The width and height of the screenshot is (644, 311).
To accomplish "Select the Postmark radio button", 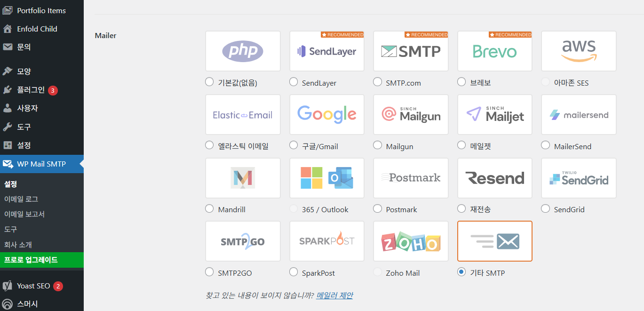I will click(x=377, y=208).
